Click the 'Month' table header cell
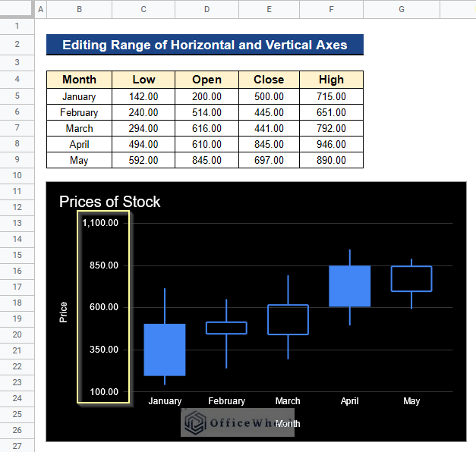 pos(79,80)
